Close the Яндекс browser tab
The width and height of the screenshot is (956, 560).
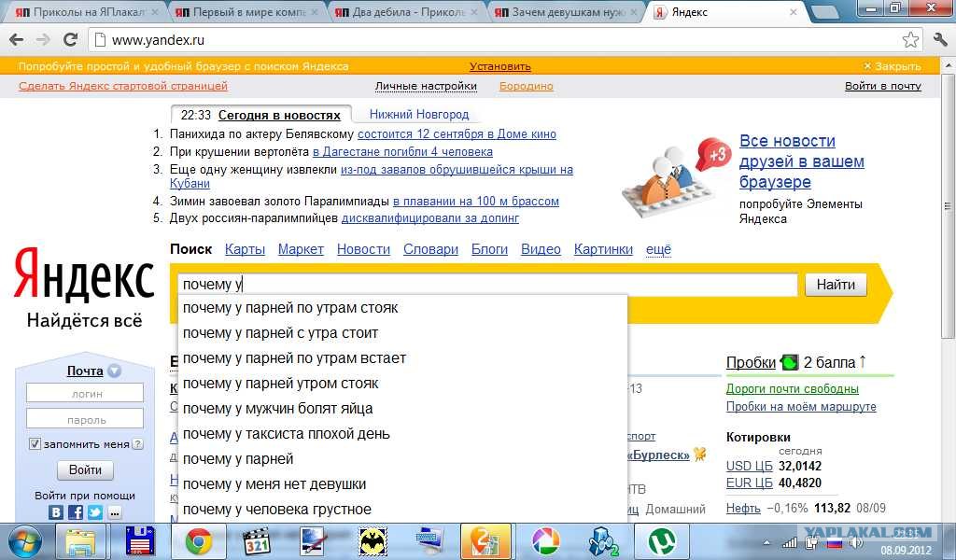coord(794,12)
